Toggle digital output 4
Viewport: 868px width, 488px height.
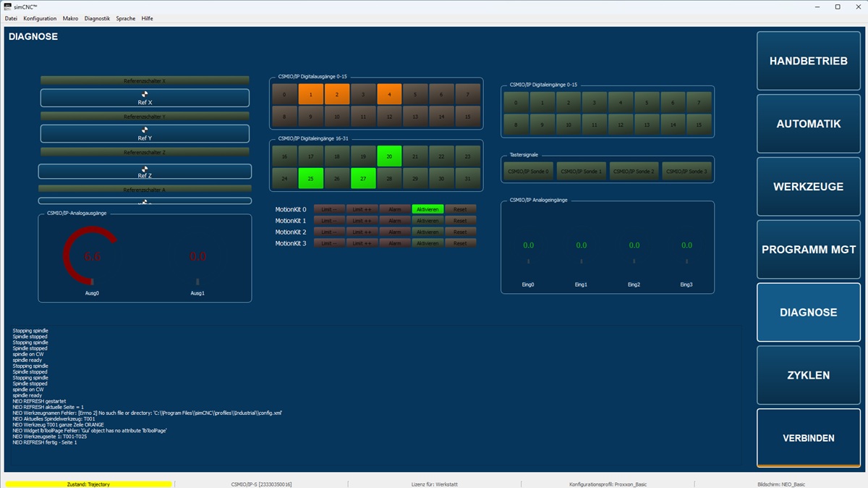point(389,95)
